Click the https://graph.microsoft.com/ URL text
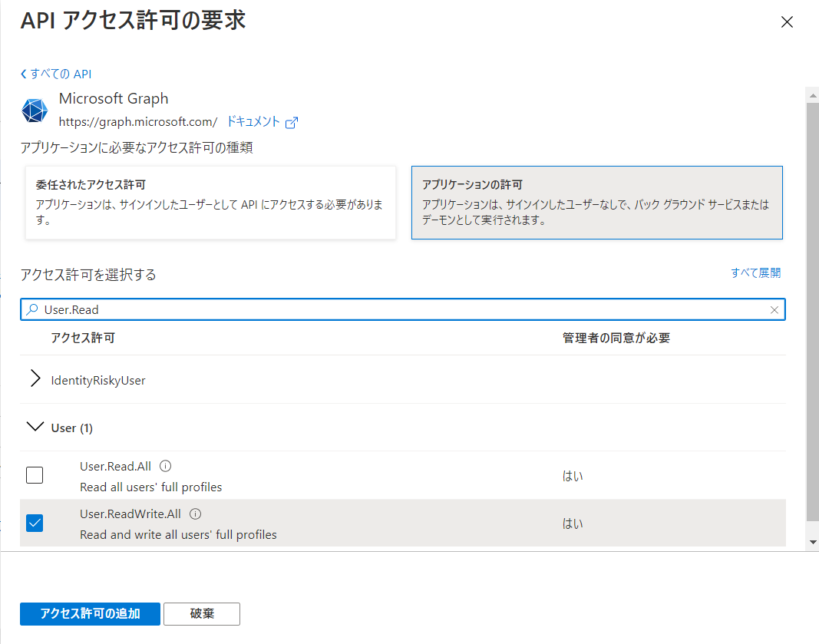819x644 pixels. [x=138, y=122]
